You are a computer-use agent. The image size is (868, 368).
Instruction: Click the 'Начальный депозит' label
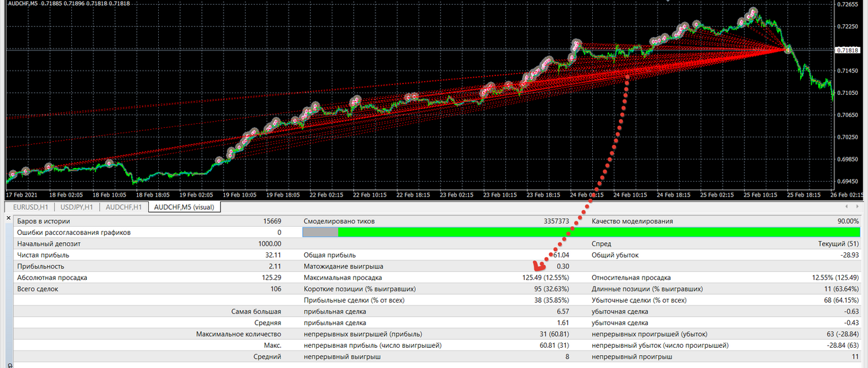[x=48, y=244]
